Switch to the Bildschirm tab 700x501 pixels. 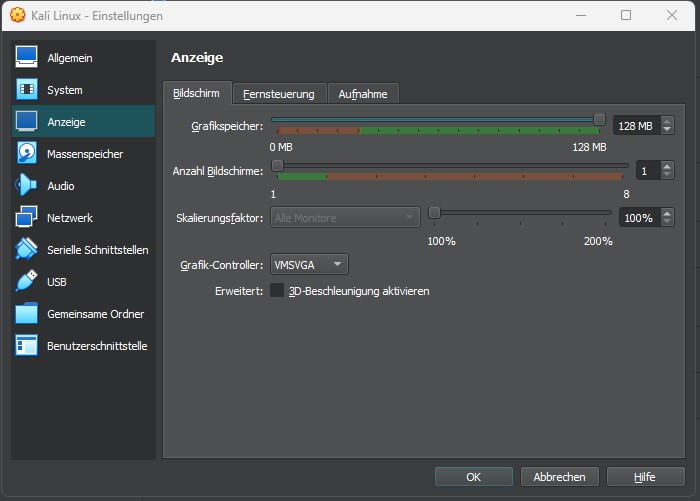pos(196,93)
